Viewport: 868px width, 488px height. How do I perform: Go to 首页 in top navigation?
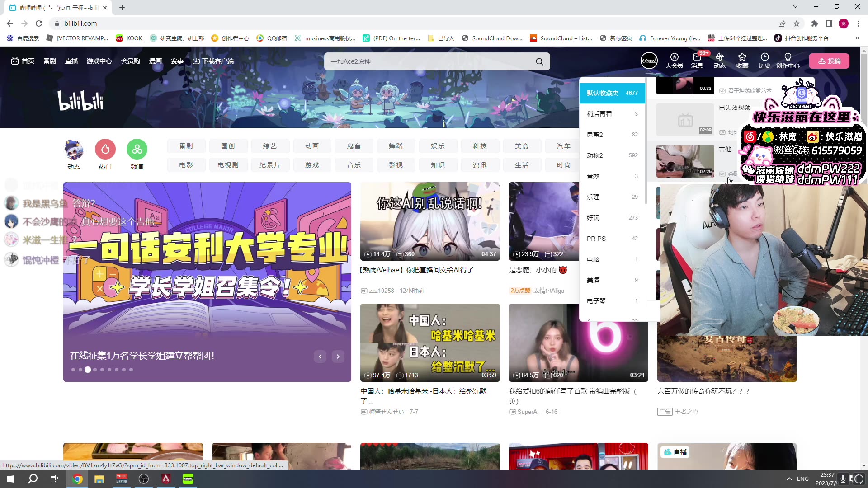(x=23, y=61)
